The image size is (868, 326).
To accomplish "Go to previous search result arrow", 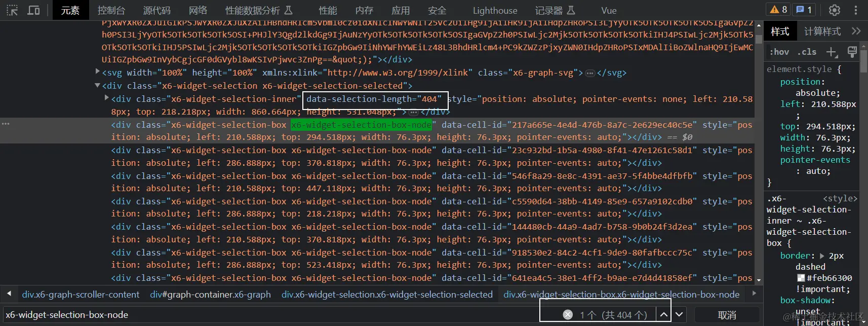I will pyautogui.click(x=663, y=315).
